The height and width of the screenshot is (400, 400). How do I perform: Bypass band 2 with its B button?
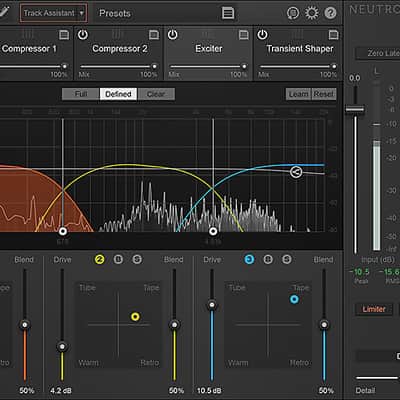click(x=118, y=259)
